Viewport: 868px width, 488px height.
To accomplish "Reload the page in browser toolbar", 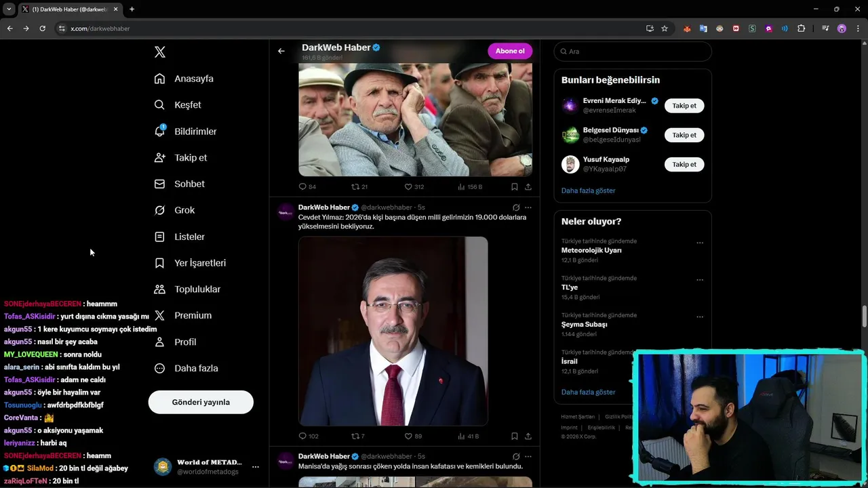I will 42,28.
